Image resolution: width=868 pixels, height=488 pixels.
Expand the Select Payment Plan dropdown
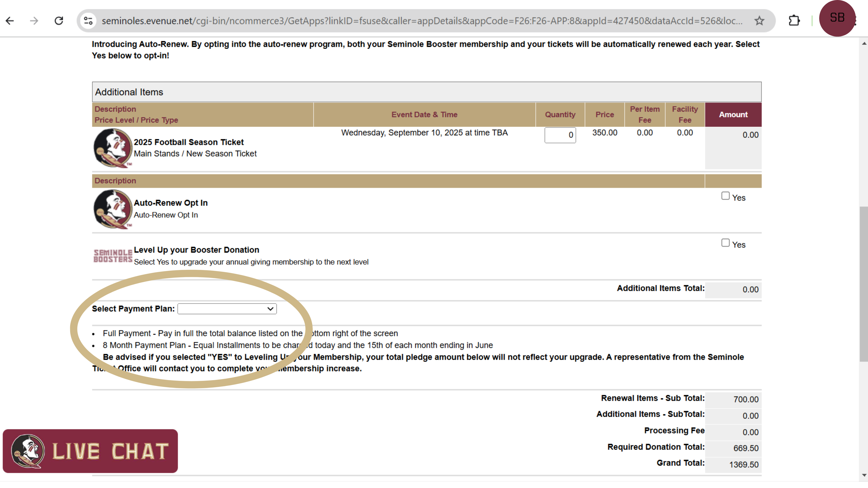(x=227, y=309)
